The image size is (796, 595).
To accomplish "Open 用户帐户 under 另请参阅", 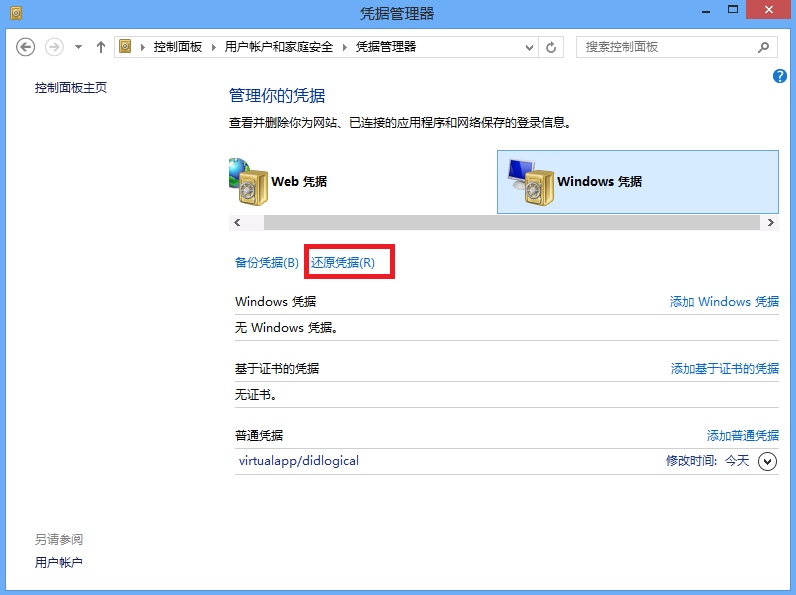I will point(58,563).
